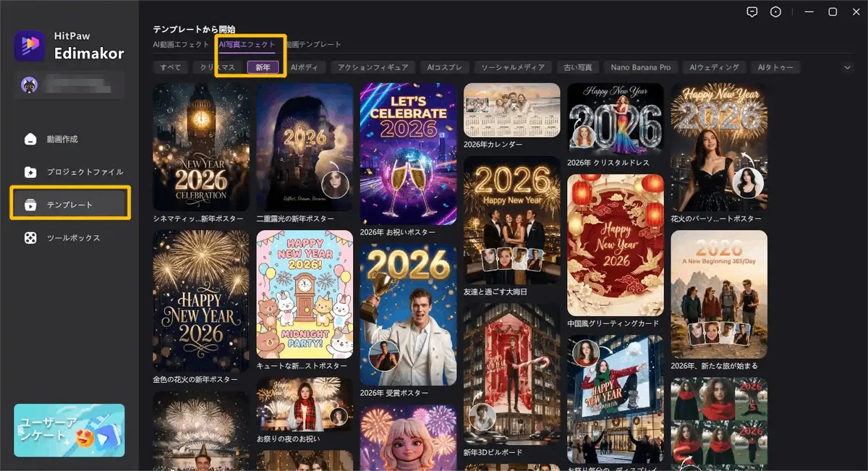Screen dimensions: 868x471
Task: Click the 友達と過ごす大晦日 caption text
Action: pyautogui.click(x=496, y=291)
